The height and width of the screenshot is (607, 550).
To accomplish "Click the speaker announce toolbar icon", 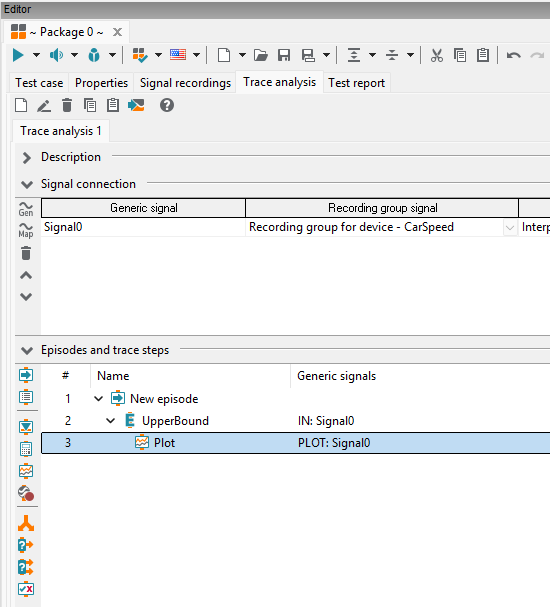I will 56,55.
